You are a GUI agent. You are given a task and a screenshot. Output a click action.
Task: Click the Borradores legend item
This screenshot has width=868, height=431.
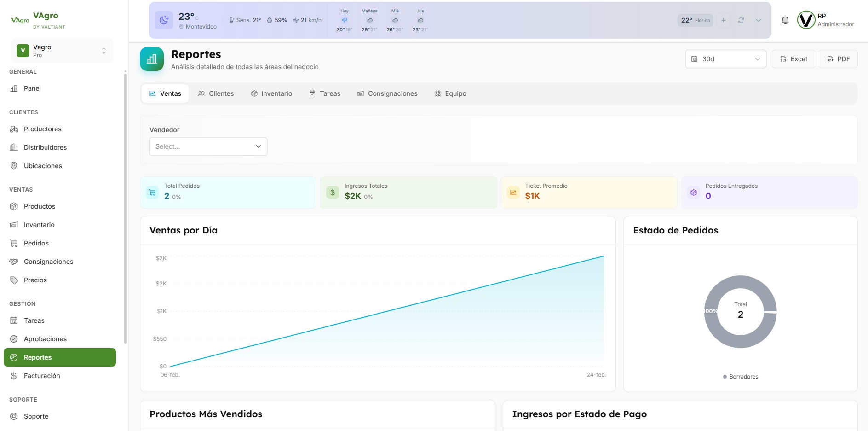[x=741, y=377]
